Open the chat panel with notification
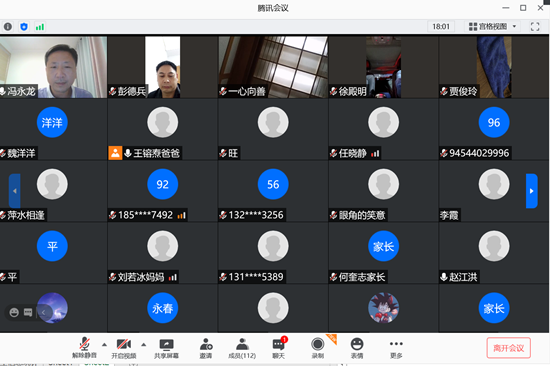The image size is (550, 366). [279, 348]
